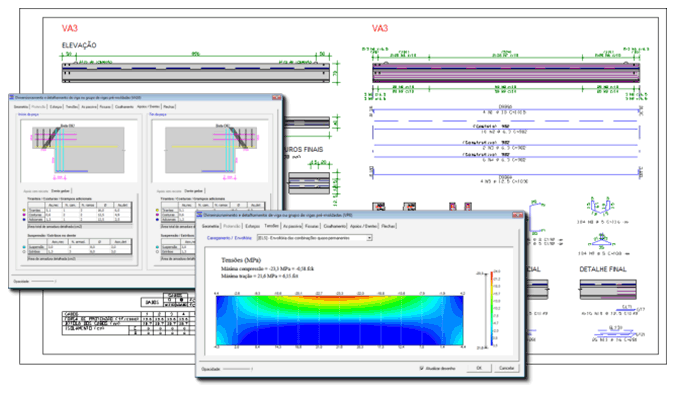Click the back dialog's title bar icon

[12, 98]
